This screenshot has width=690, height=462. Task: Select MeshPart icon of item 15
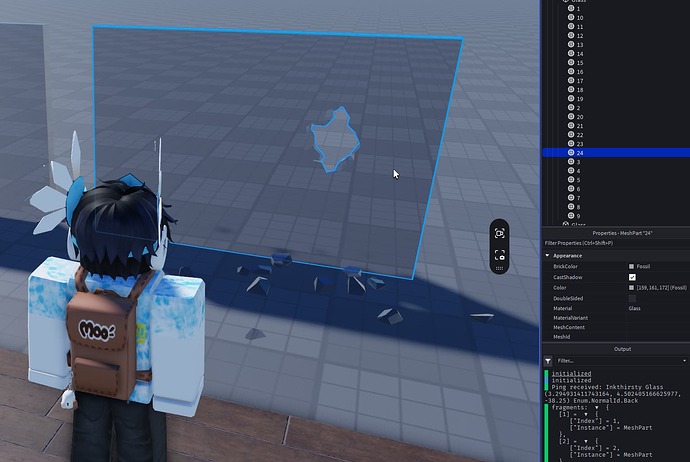tap(571, 62)
